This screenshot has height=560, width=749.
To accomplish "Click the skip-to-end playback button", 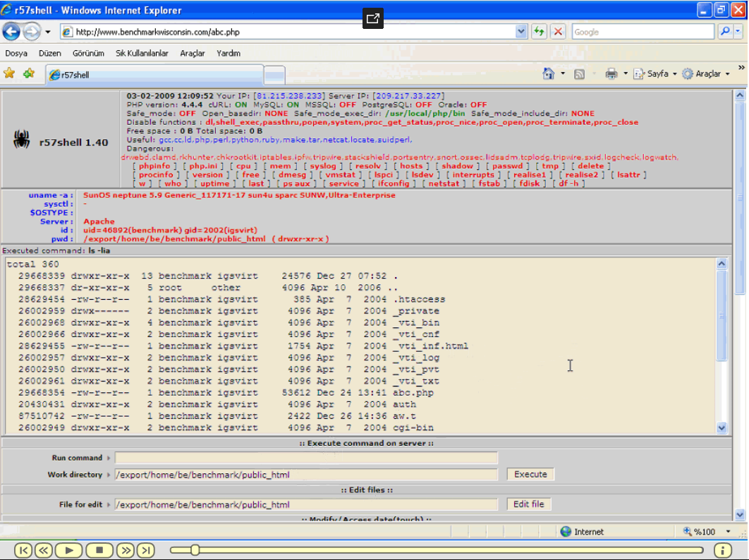I will pyautogui.click(x=146, y=550).
